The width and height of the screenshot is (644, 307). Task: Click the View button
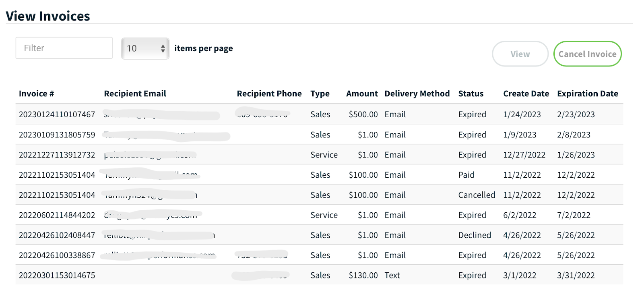pos(520,54)
